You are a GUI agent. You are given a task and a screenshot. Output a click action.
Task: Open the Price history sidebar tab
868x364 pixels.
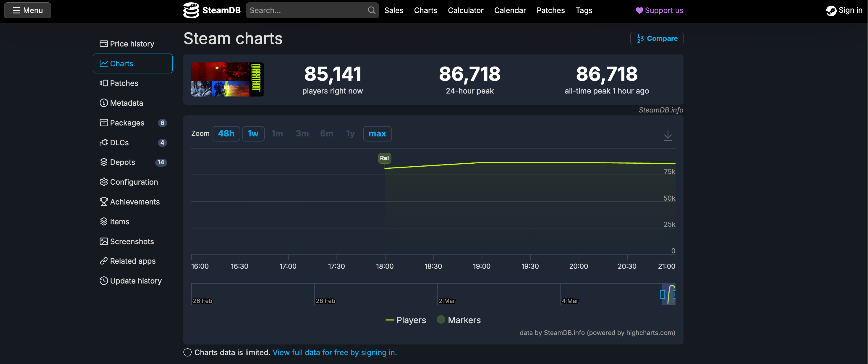coord(132,44)
